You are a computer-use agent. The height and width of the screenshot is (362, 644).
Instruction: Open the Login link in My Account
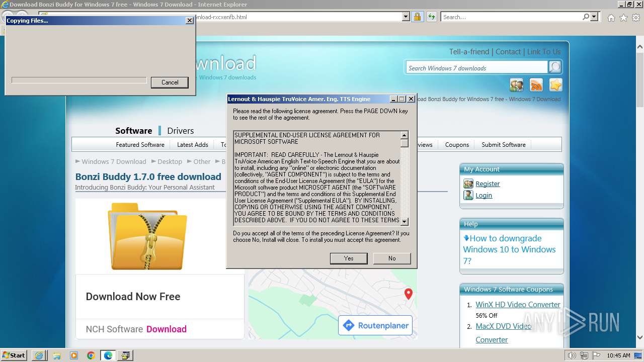coord(484,196)
